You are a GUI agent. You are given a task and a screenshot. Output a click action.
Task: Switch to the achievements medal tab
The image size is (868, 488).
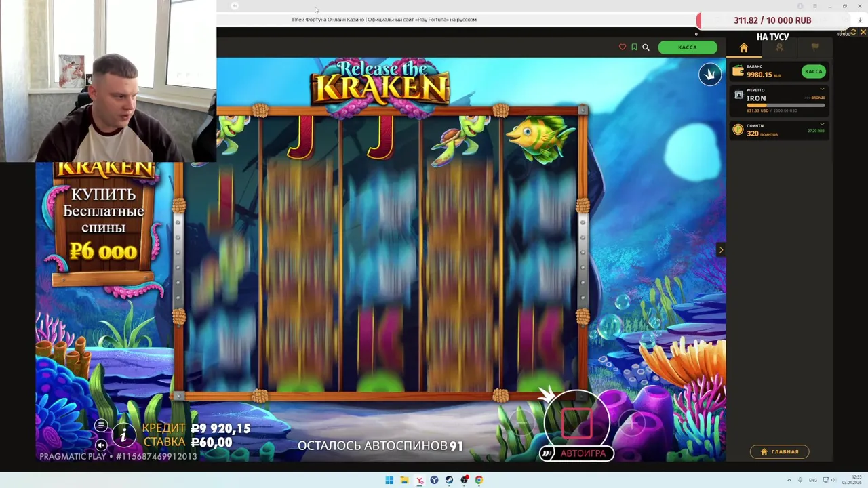(x=779, y=47)
